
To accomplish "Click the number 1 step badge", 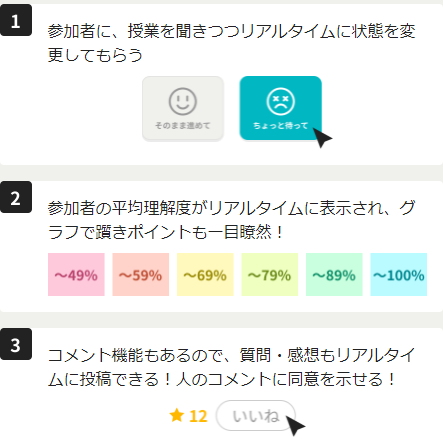I will tap(16, 20).
